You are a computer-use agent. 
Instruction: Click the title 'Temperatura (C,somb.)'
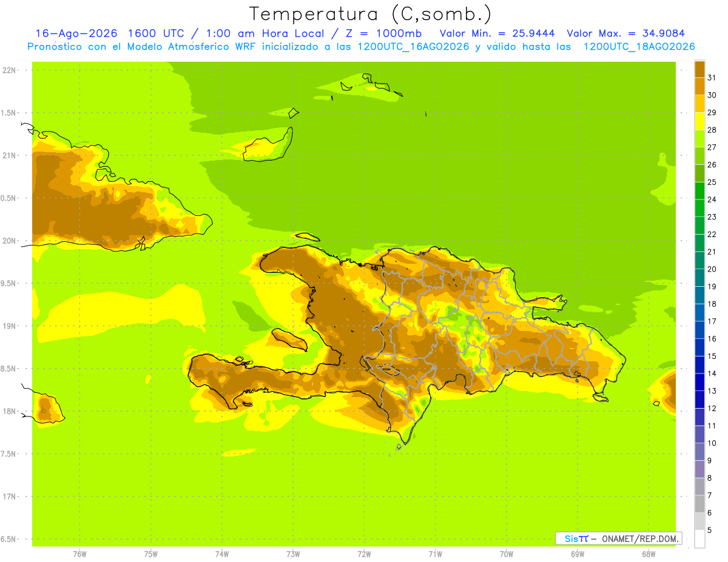370,14
